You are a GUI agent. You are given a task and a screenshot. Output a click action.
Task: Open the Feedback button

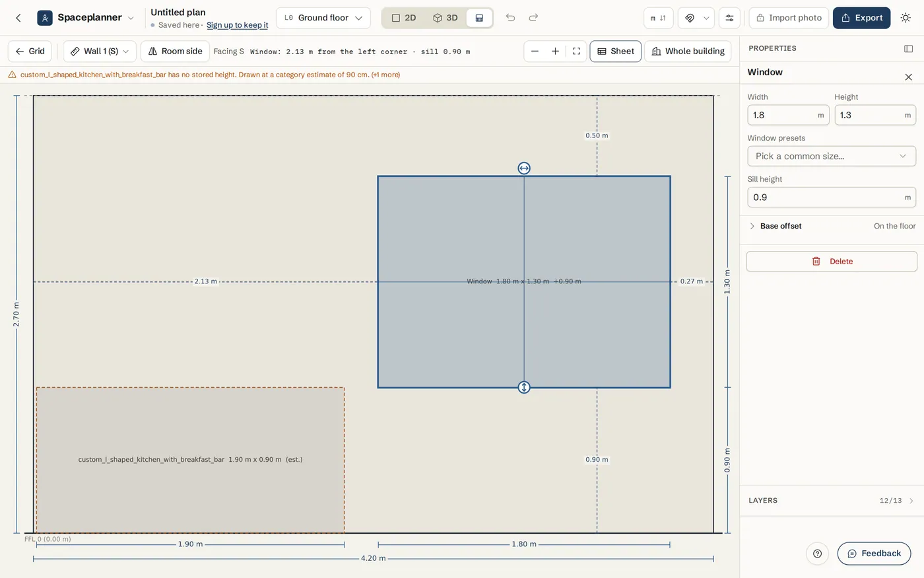[x=874, y=554]
